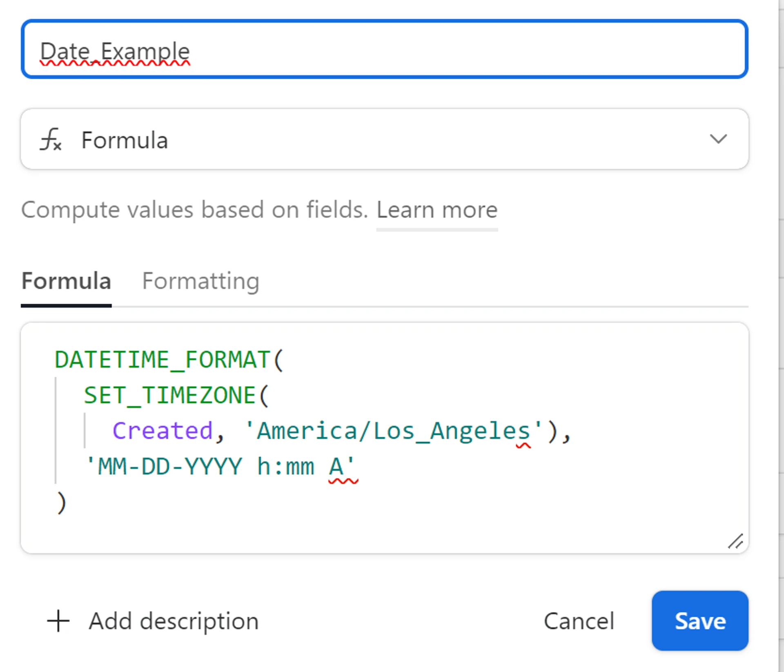
Task: Click the Cancel button
Action: click(x=579, y=621)
